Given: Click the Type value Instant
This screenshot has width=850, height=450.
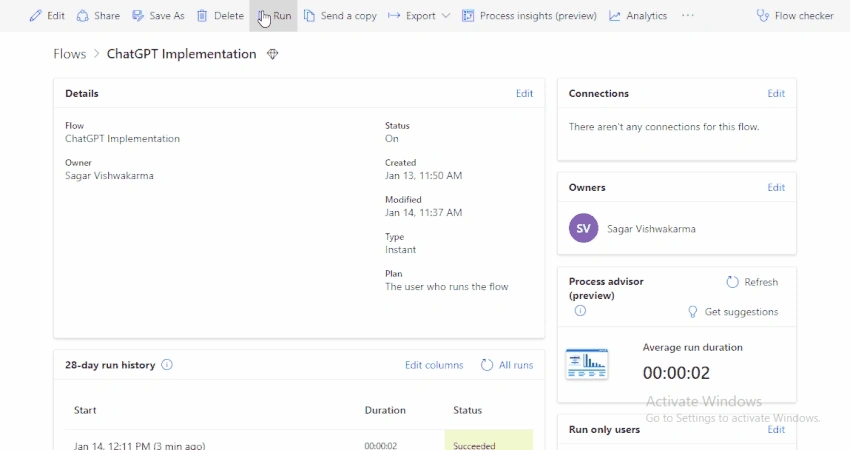Looking at the screenshot, I should coord(401,249).
